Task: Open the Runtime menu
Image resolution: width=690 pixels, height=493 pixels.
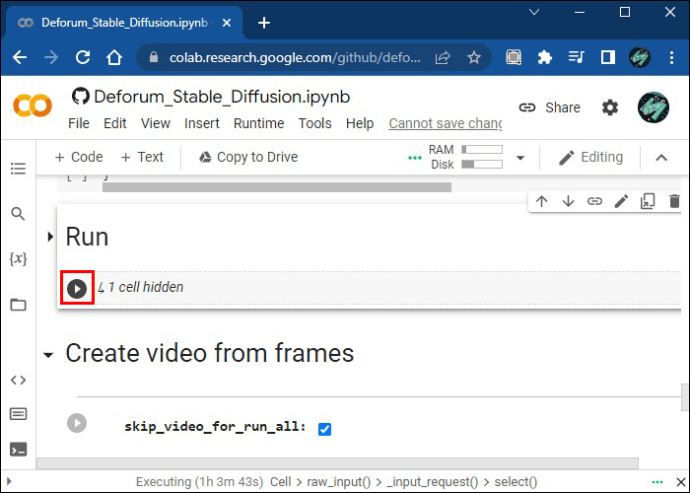Action: coord(259,123)
